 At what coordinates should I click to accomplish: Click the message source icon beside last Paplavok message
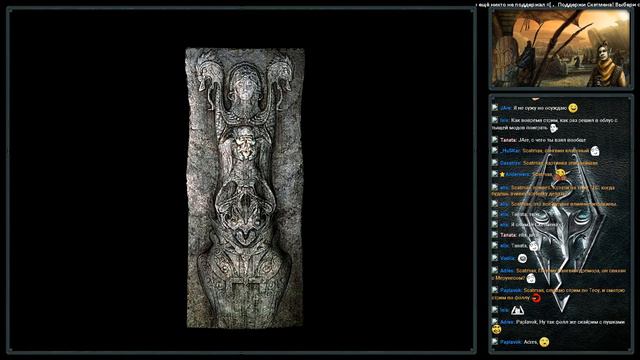(495, 342)
